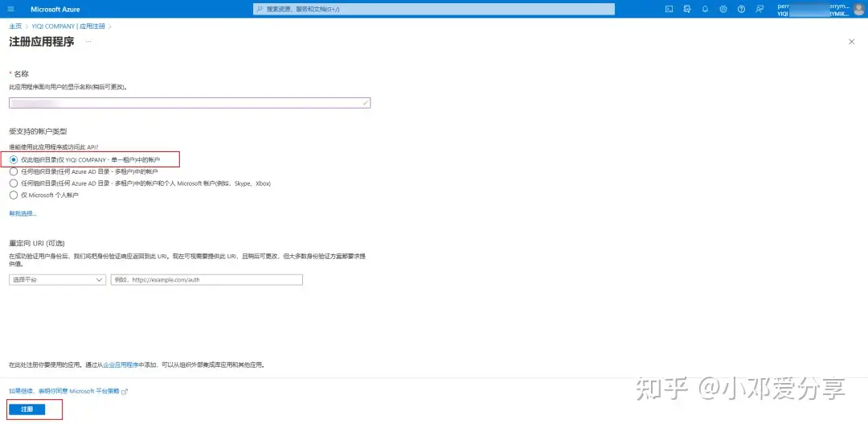
Task: Close the 注册应用程序 blade
Action: [851, 42]
